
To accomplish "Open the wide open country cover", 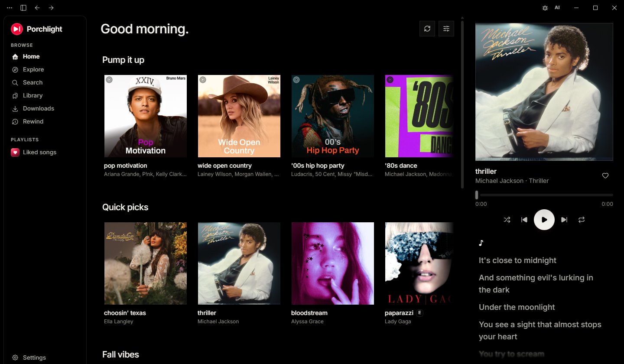I will (x=239, y=116).
